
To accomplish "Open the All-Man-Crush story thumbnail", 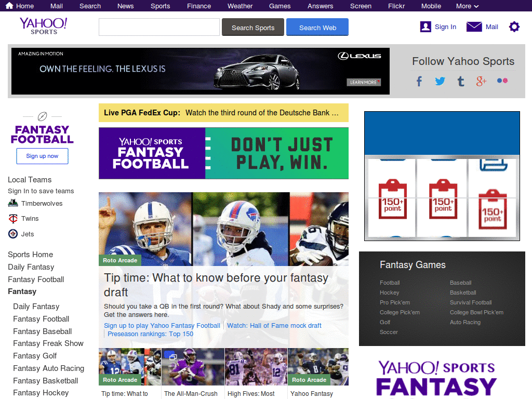I will click(x=193, y=366).
